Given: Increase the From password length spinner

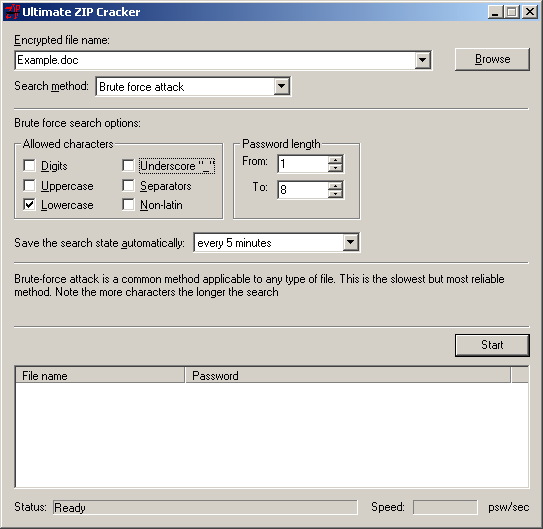Looking at the screenshot, I should coord(335,160).
